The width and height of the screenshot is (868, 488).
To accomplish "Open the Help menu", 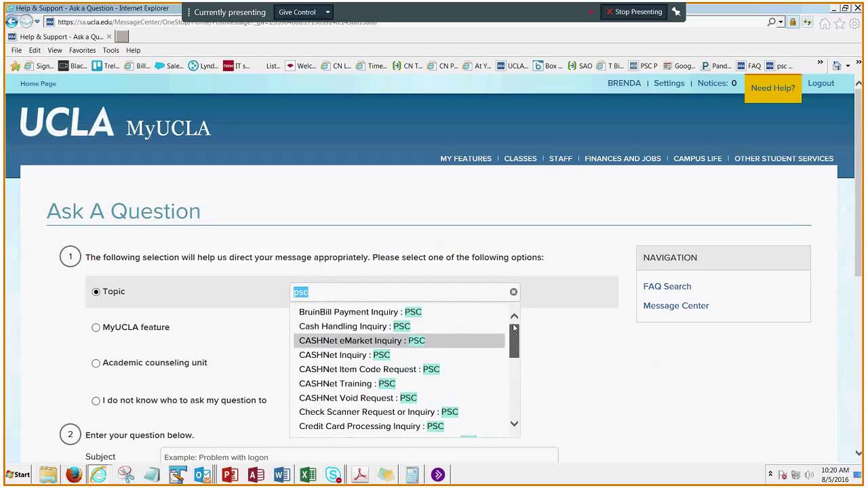I will (133, 50).
